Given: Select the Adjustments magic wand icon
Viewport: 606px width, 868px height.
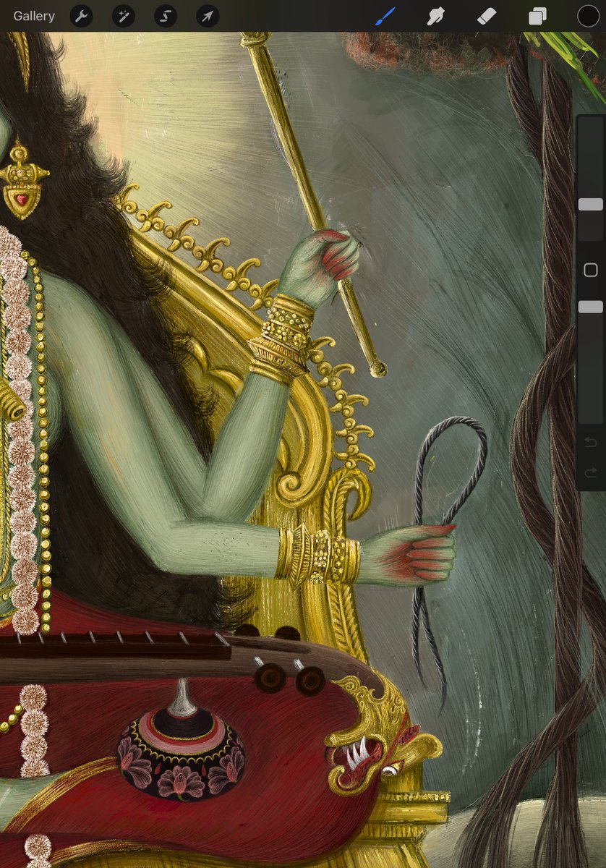Looking at the screenshot, I should pos(123,16).
